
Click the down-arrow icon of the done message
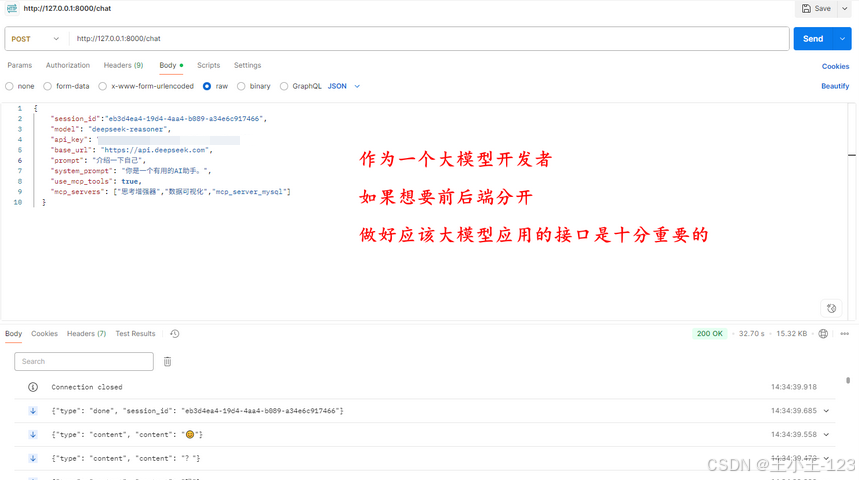click(x=33, y=411)
